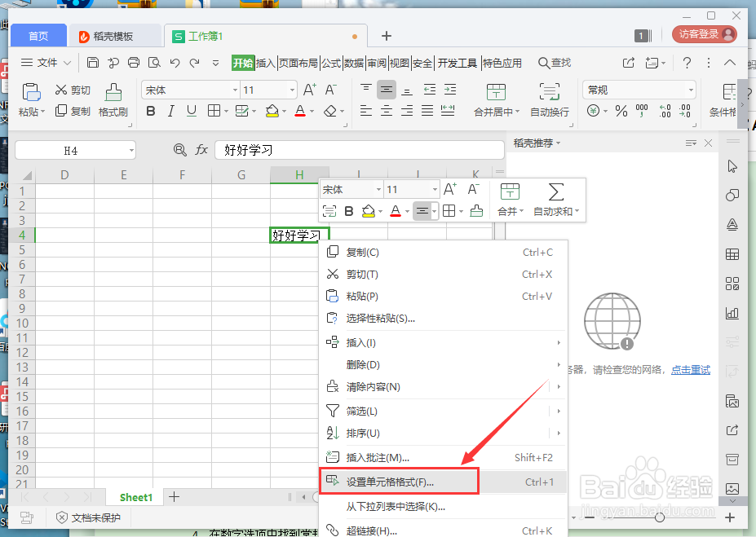This screenshot has height=537, width=756.
Task: Switch to the 公式 ribbon tab
Action: pos(331,63)
